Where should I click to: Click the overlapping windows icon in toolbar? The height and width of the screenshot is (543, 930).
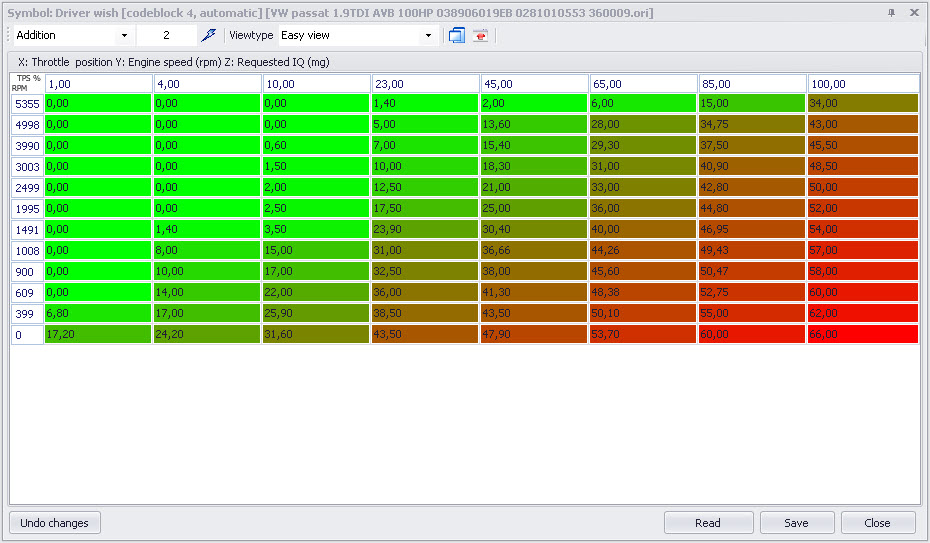click(457, 35)
